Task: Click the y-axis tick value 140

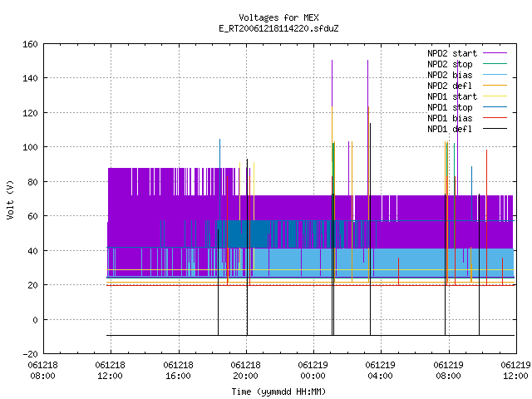Action: pyautogui.click(x=30, y=78)
